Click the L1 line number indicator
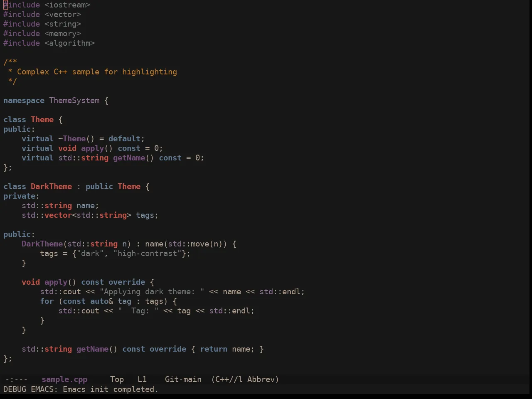The width and height of the screenshot is (532, 399). [x=142, y=379]
